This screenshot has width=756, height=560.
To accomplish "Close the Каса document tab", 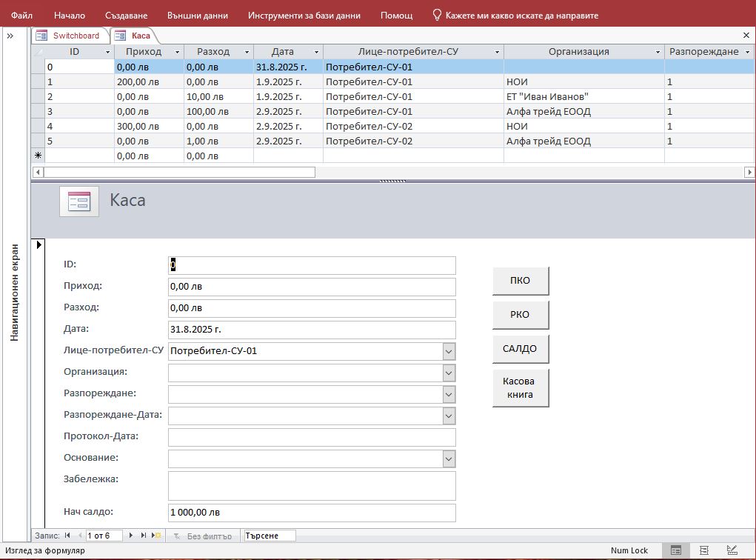I will pyautogui.click(x=746, y=36).
